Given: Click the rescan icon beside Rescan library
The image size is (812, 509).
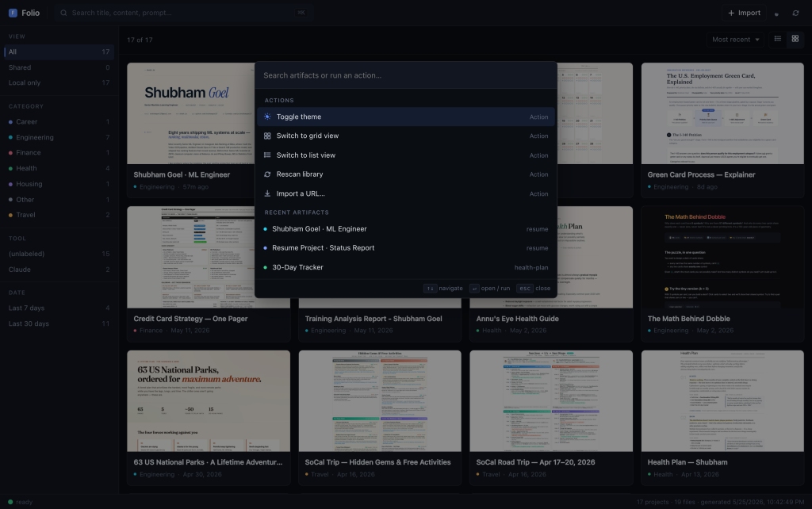Looking at the screenshot, I should pyautogui.click(x=267, y=174).
